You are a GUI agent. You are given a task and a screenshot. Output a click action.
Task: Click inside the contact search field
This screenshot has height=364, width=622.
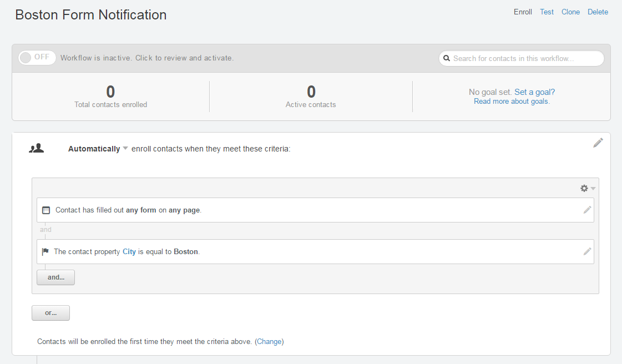pyautogui.click(x=522, y=58)
